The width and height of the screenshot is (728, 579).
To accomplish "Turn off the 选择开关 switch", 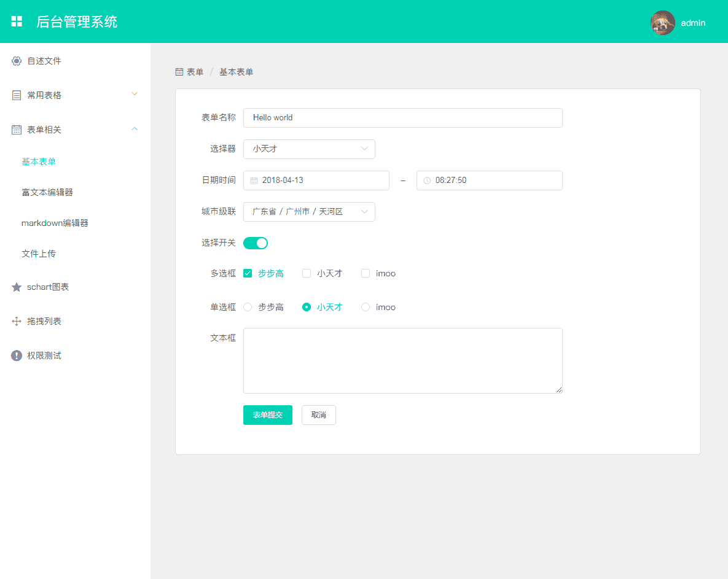I will (256, 243).
